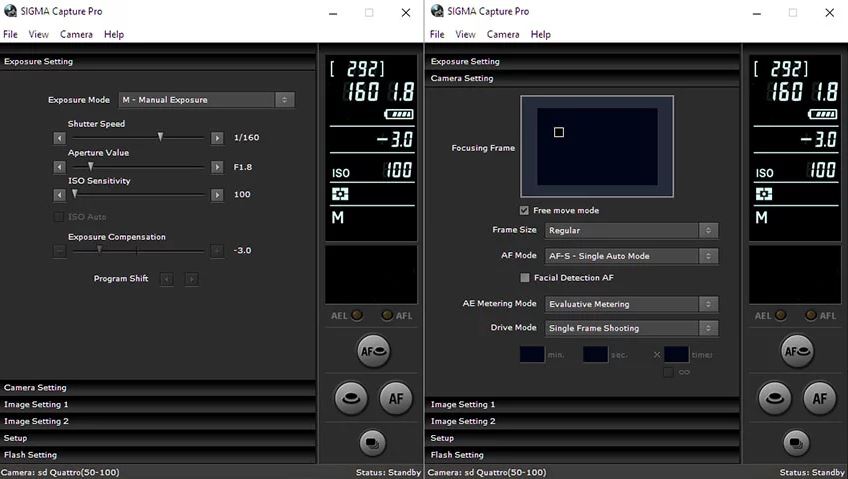Viewport: 848px width, 479px height.
Task: Click small round button below shutter in left window
Action: (373, 443)
